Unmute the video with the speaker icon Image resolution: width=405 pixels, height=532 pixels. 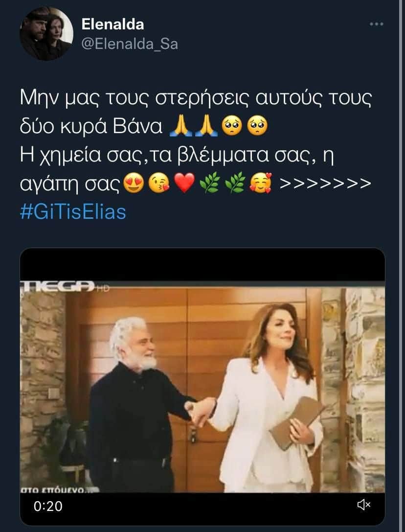click(364, 505)
